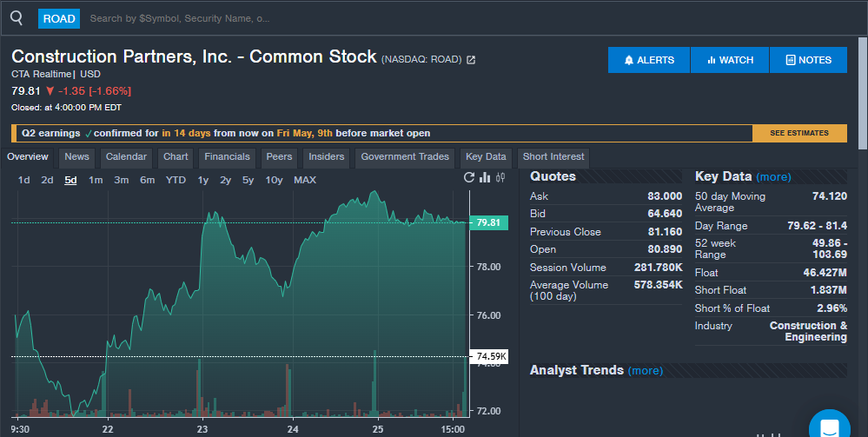This screenshot has width=868, height=437.
Task: Click the 50 day Moving Average value 74.120
Action: pyautogui.click(x=829, y=196)
